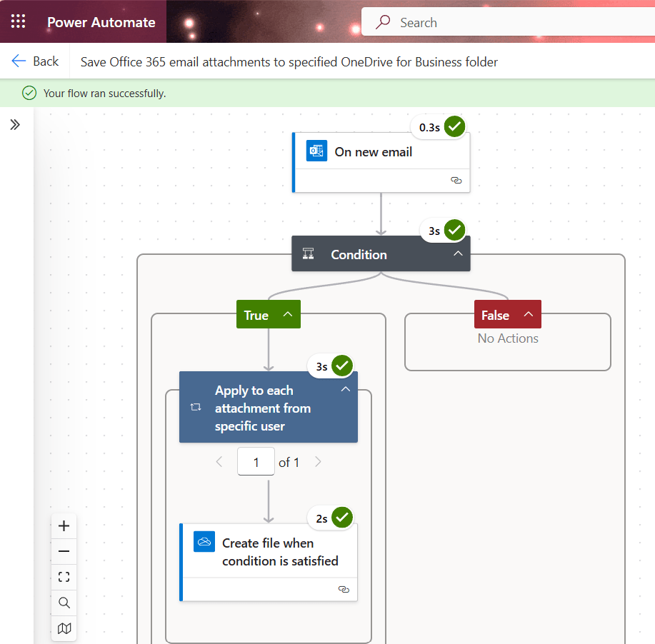Go to next loop iteration arrow
The image size is (655, 644).
click(318, 462)
